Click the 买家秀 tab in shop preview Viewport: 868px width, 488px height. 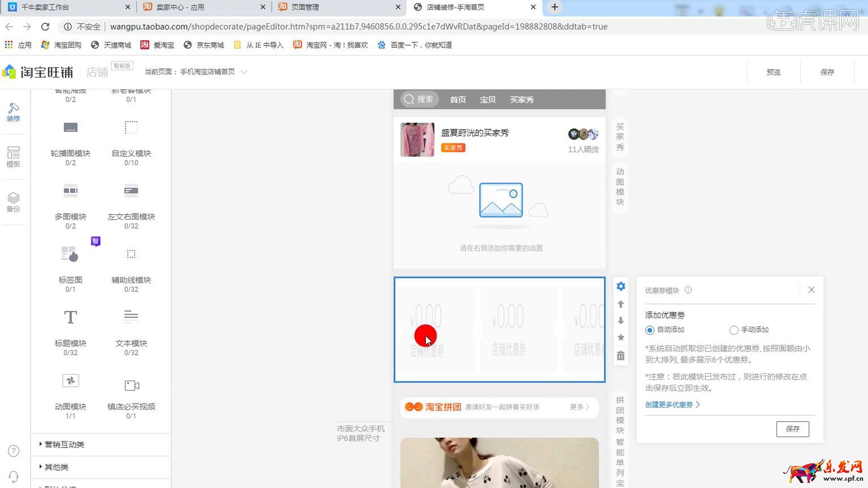[522, 99]
